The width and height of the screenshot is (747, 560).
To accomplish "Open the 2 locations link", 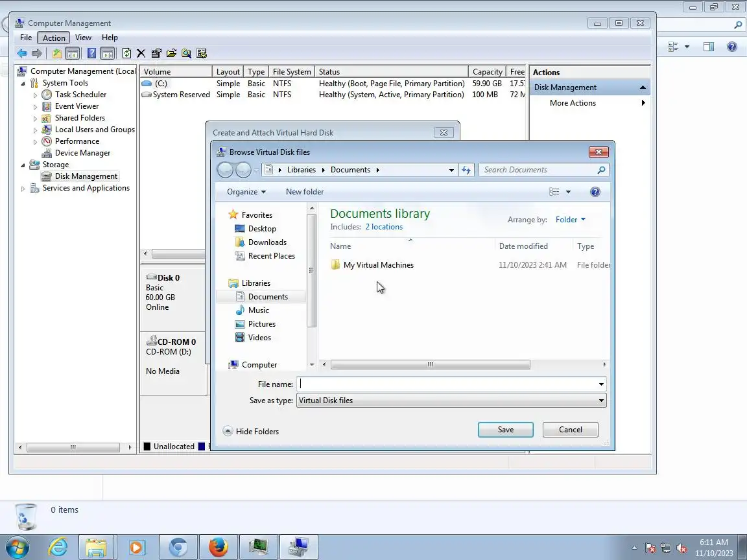I will coord(384,227).
